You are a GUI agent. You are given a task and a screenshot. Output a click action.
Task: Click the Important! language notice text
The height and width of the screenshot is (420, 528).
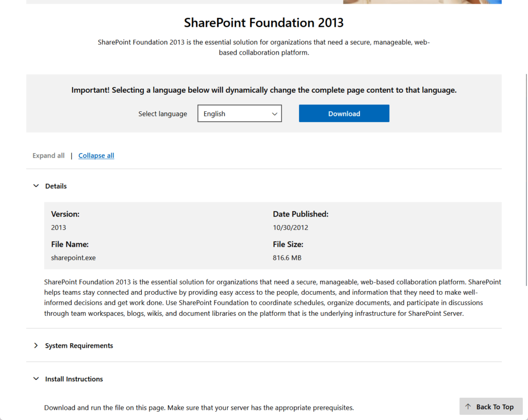[263, 90]
